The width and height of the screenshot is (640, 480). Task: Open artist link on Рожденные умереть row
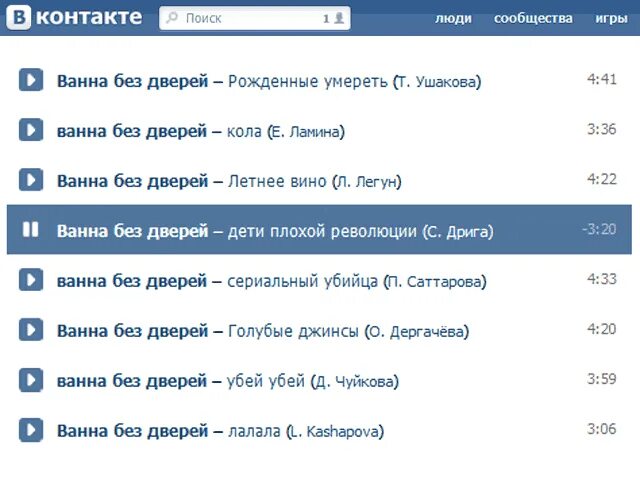coord(132,81)
